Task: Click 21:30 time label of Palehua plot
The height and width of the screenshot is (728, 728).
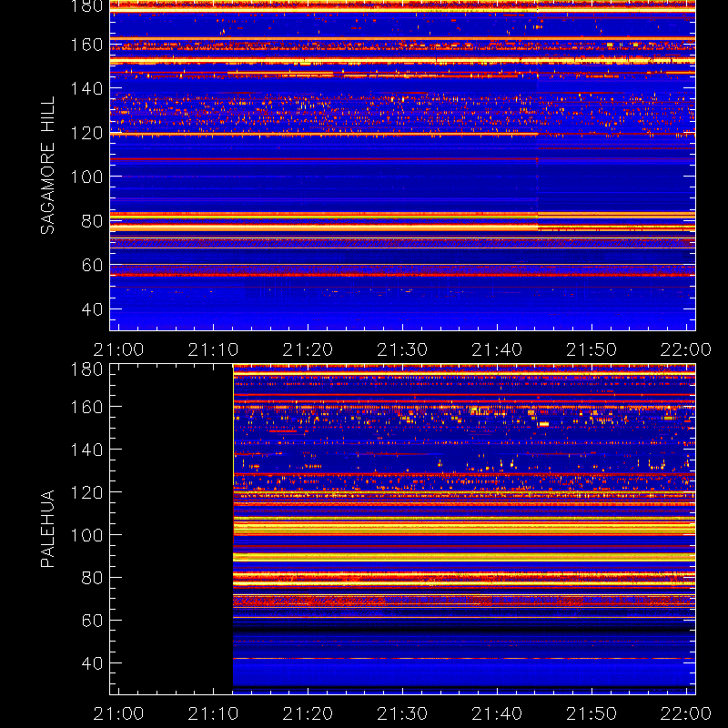Action: point(402,713)
